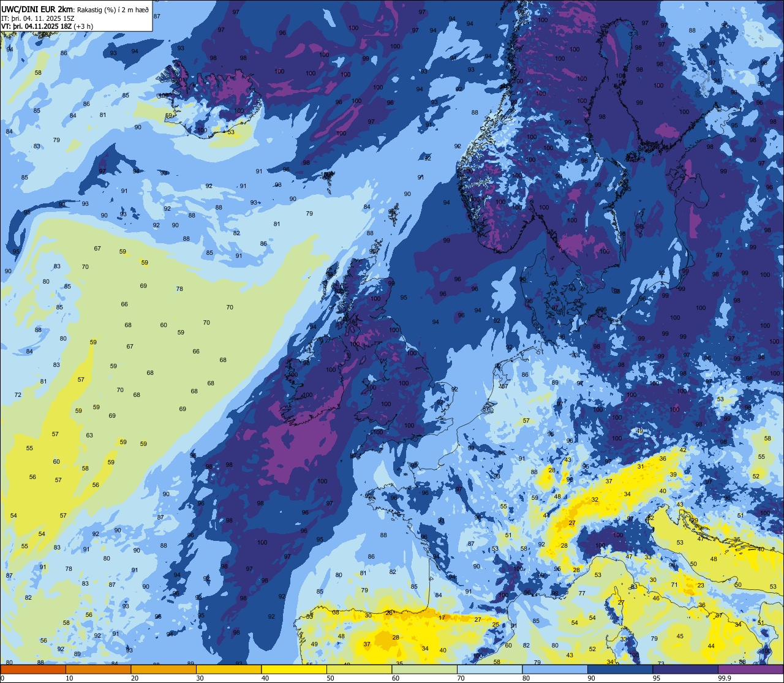Click the humidity value "42" east of the Alps
The height and width of the screenshot is (683, 784).
tap(683, 450)
